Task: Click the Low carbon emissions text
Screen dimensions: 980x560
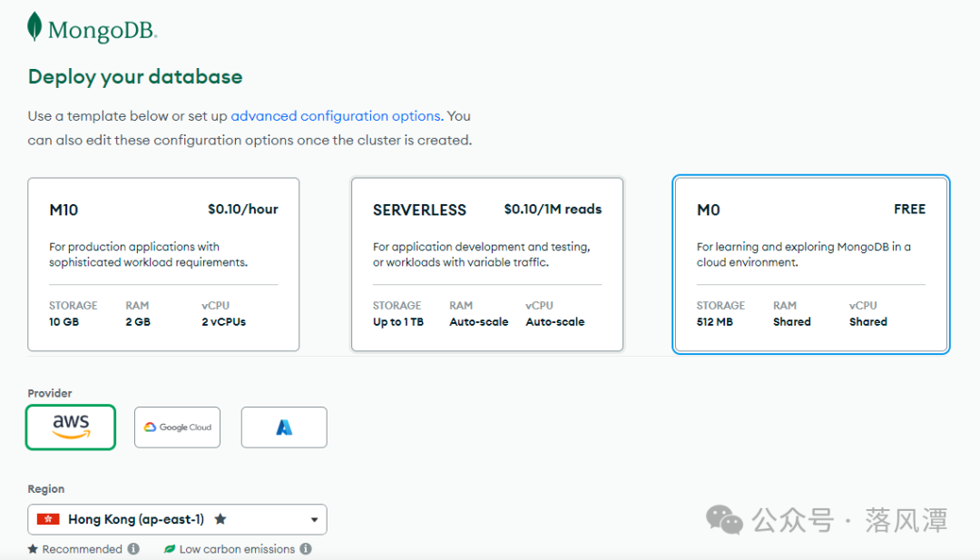Action: point(237,549)
